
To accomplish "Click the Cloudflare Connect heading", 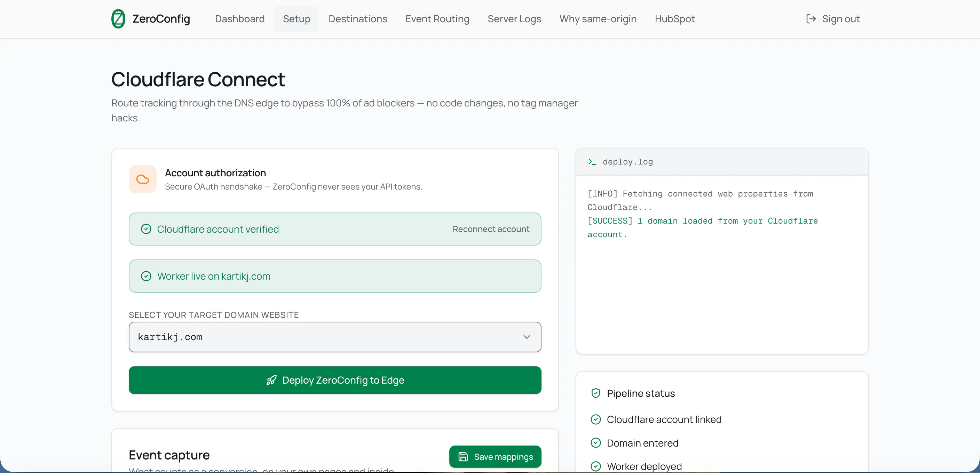I will (x=198, y=79).
